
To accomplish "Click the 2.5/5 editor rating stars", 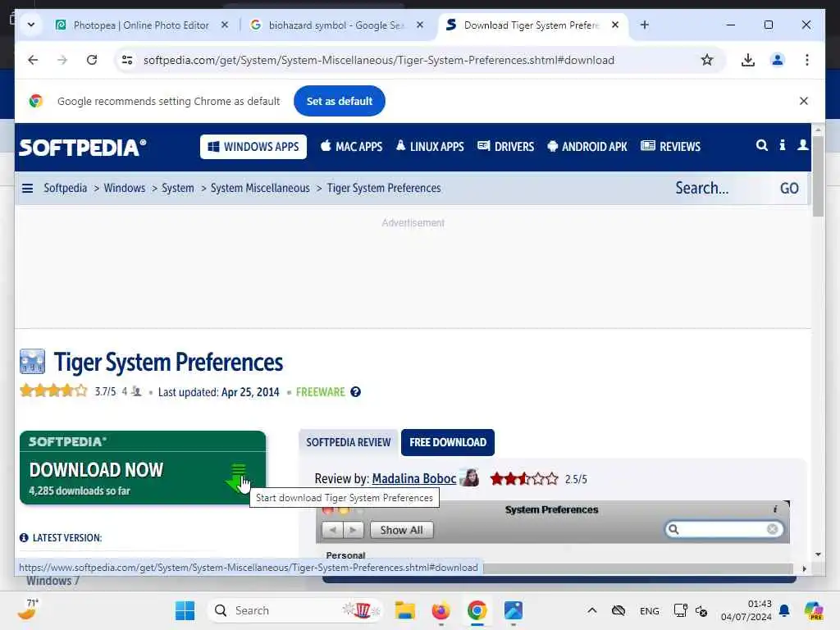I will click(x=524, y=478).
